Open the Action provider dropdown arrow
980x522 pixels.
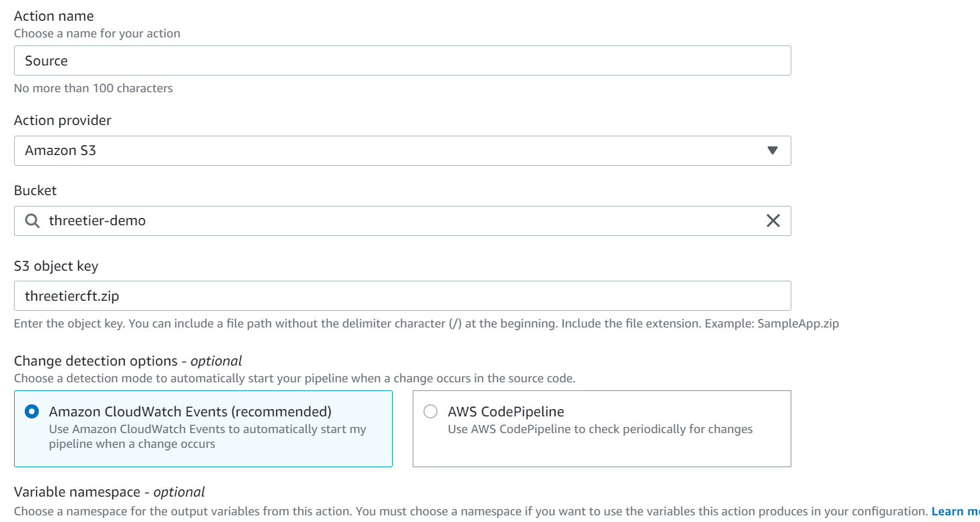(773, 150)
